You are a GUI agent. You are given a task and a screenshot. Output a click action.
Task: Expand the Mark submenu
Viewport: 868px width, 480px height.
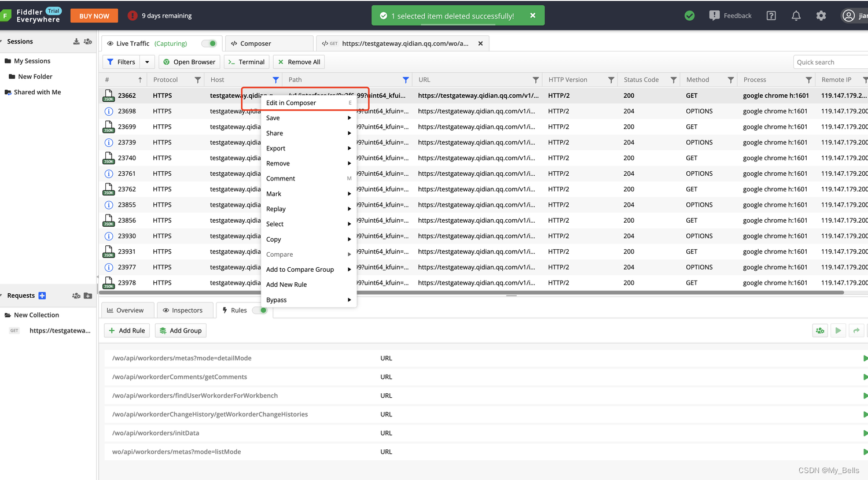(x=308, y=194)
